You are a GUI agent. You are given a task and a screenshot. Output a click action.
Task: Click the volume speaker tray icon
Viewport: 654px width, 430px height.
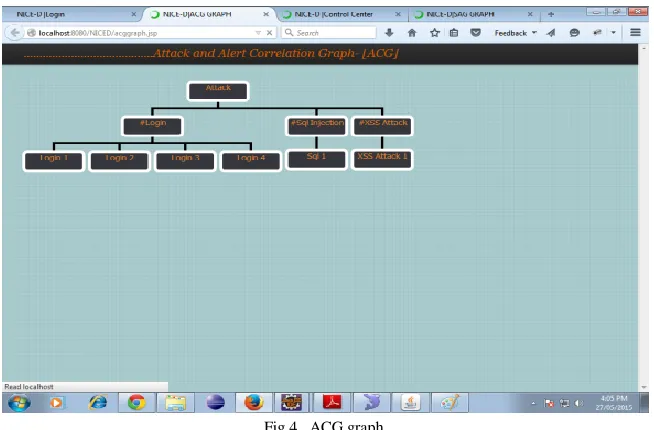(578, 403)
